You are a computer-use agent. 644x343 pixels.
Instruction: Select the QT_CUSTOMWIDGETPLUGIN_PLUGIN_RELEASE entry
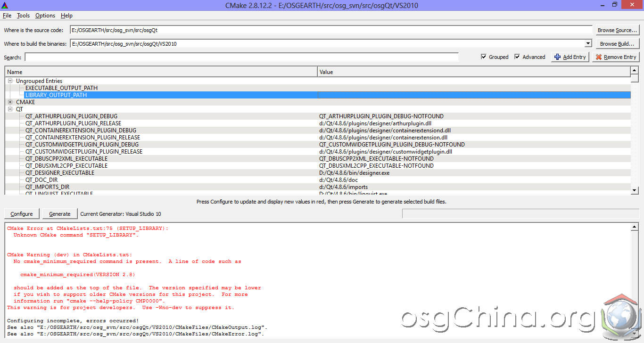84,152
